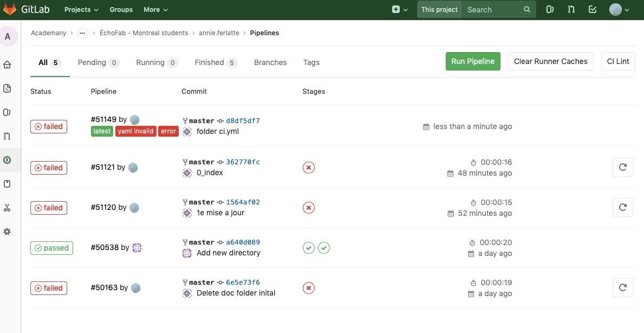Switch to the Finished pipelines tab
Viewport: 644px width, 333px height.
(216, 62)
